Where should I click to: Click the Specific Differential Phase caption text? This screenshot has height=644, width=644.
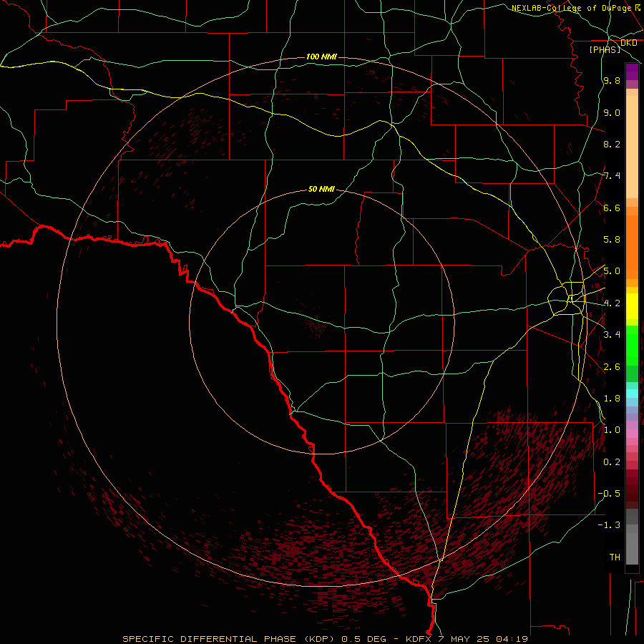(326, 639)
